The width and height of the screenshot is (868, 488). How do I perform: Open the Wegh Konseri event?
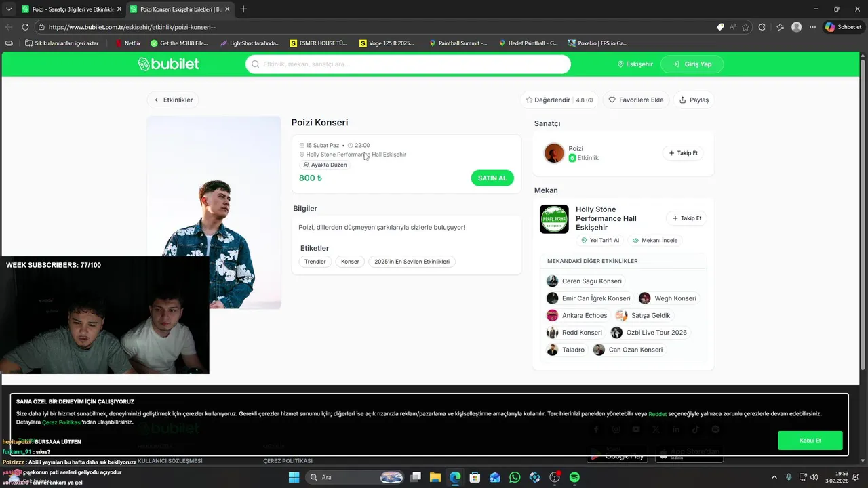669,298
